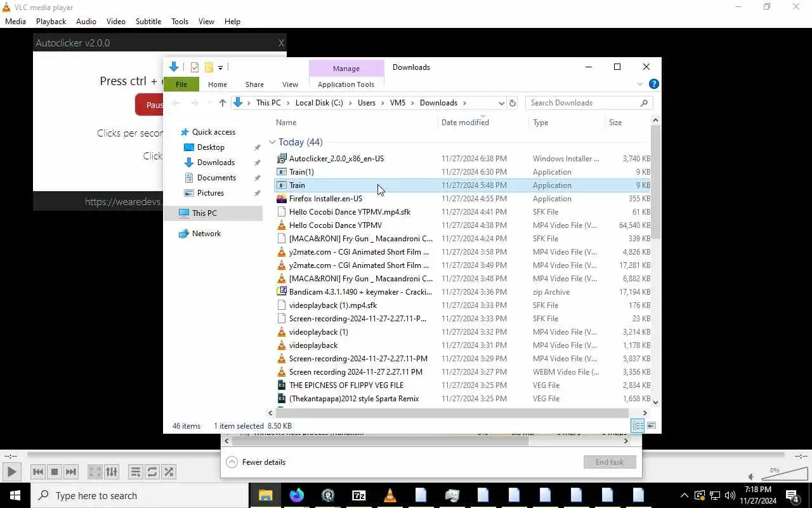Viewport: 812px width, 508px height.
Task: Refresh the Downloads folder view
Action: pos(513,103)
